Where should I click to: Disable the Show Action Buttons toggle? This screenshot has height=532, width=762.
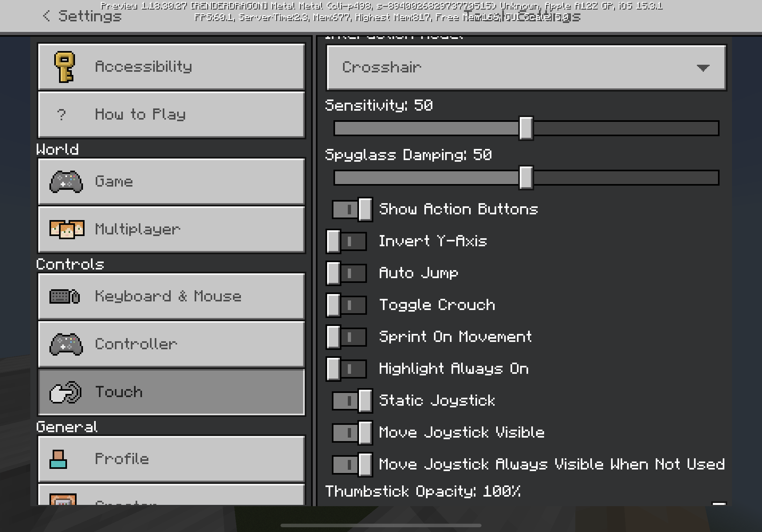[x=352, y=209]
